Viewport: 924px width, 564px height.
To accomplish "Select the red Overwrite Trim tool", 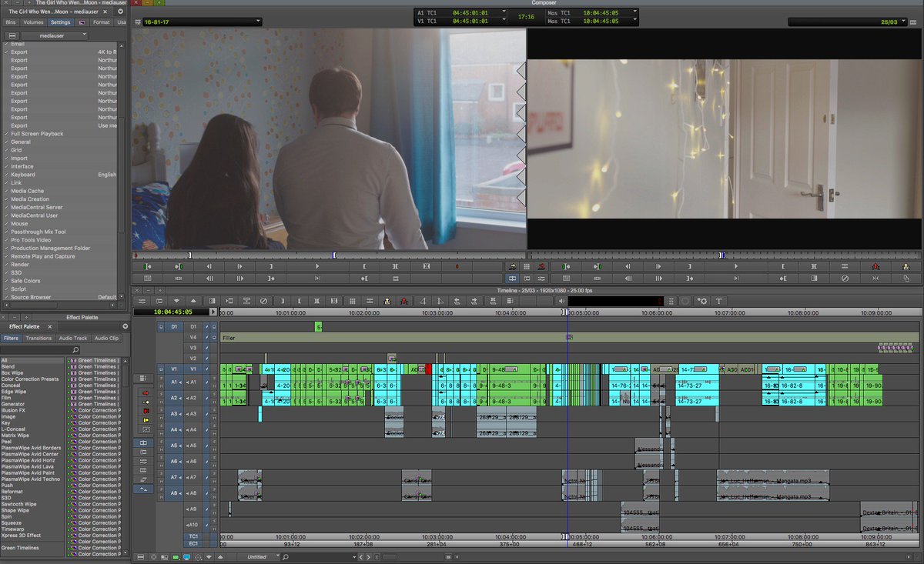I will [x=146, y=412].
